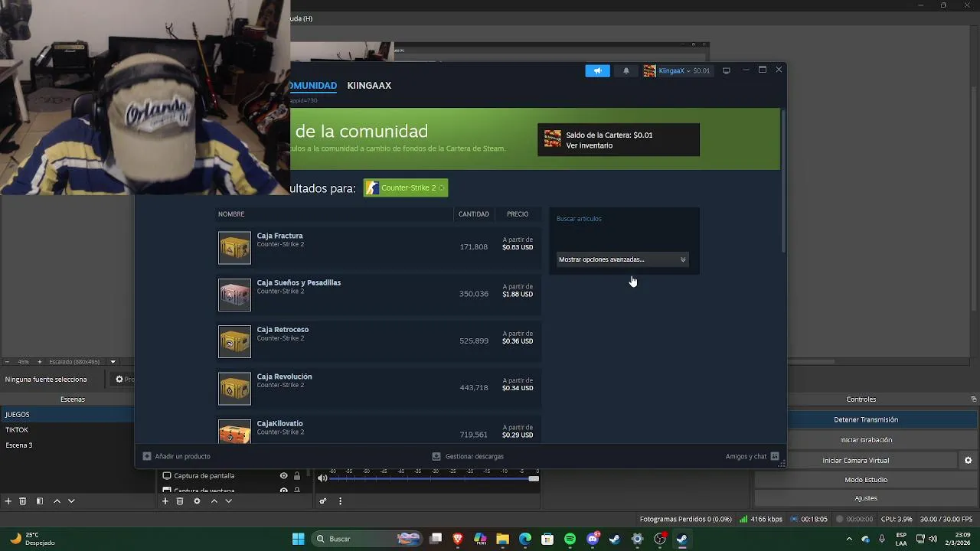Open Windows Start menu
980x551 pixels.
pos(299,539)
